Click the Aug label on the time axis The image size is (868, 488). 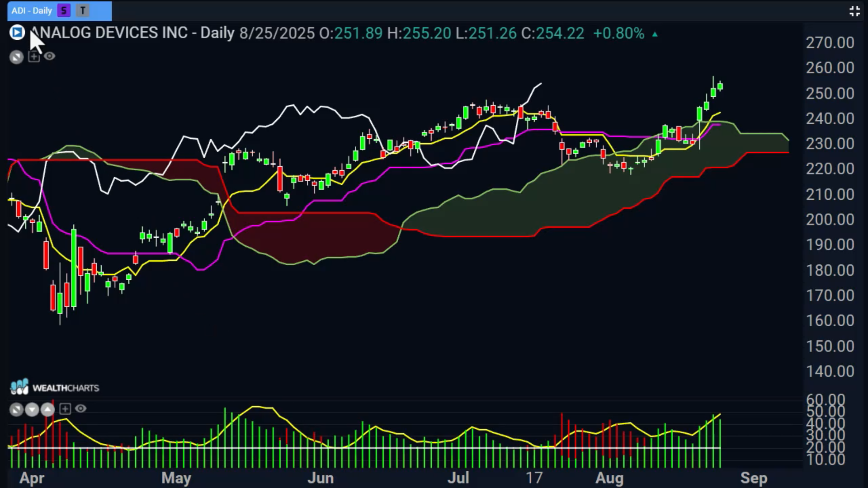coord(609,478)
